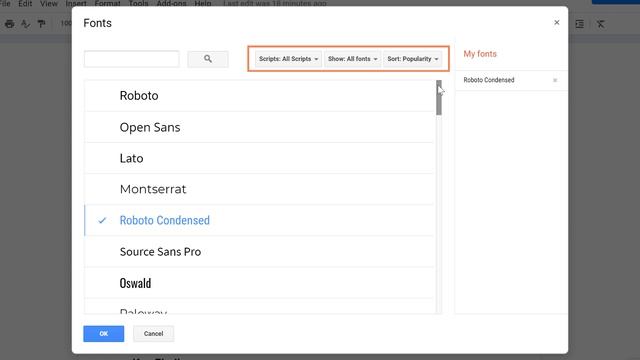Click the Last edit link
The height and width of the screenshot is (360, 640).
click(275, 4)
